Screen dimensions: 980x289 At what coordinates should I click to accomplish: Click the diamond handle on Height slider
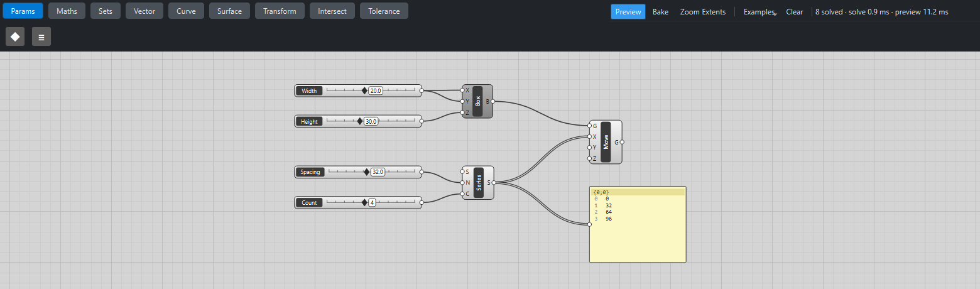[x=360, y=121]
